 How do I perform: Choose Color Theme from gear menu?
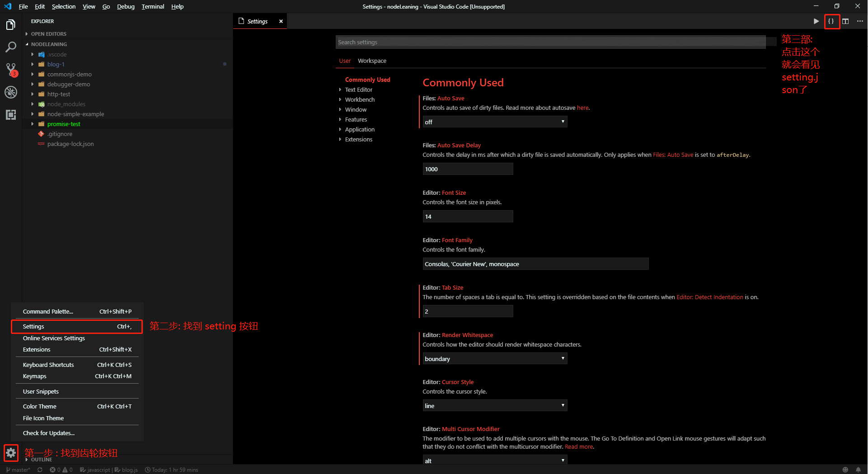pyautogui.click(x=77, y=406)
